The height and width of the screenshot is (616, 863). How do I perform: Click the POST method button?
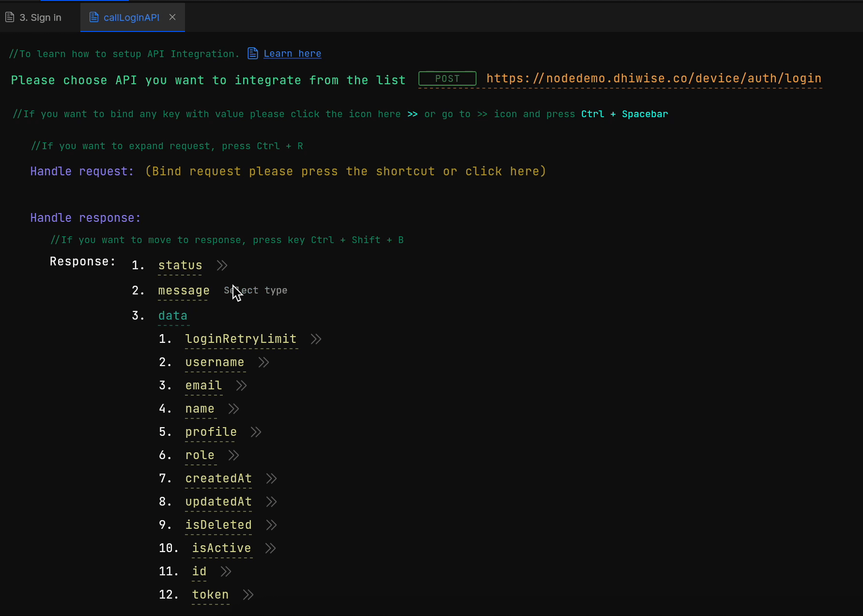click(447, 78)
